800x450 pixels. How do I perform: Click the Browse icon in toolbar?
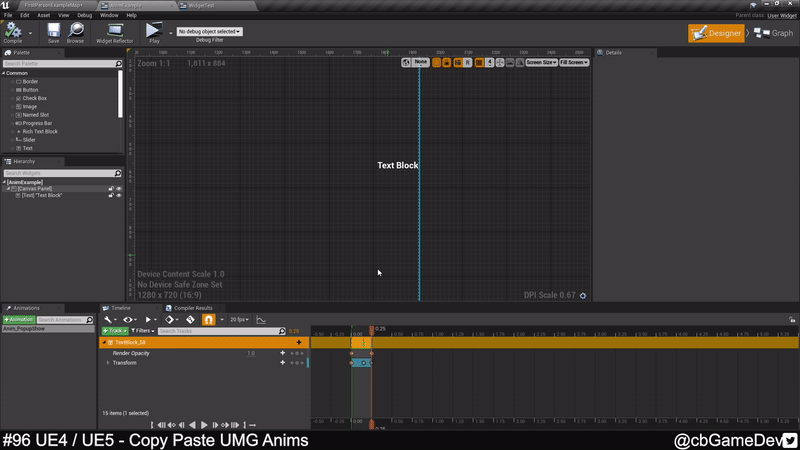[x=76, y=30]
